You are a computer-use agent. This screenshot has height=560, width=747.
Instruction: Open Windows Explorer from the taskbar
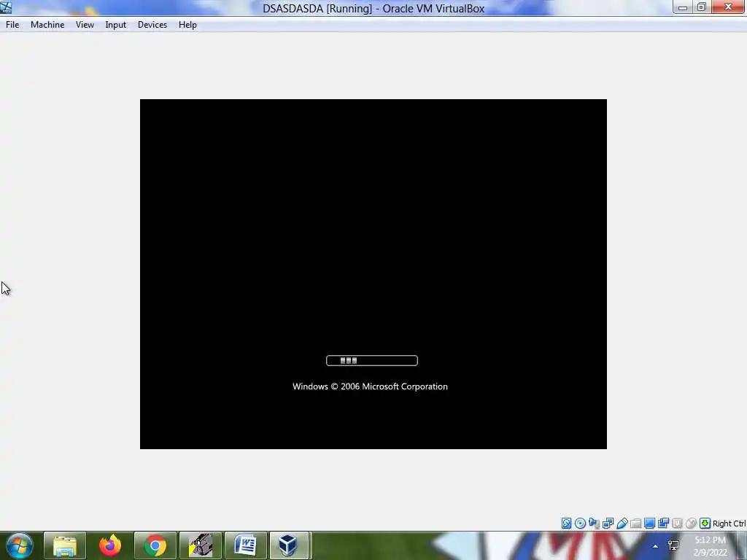point(65,545)
